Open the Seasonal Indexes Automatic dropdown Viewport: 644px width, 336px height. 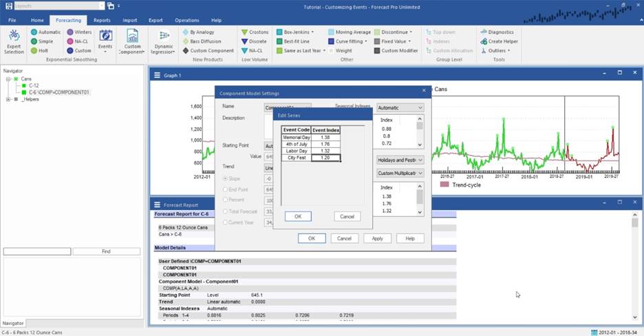[400, 107]
